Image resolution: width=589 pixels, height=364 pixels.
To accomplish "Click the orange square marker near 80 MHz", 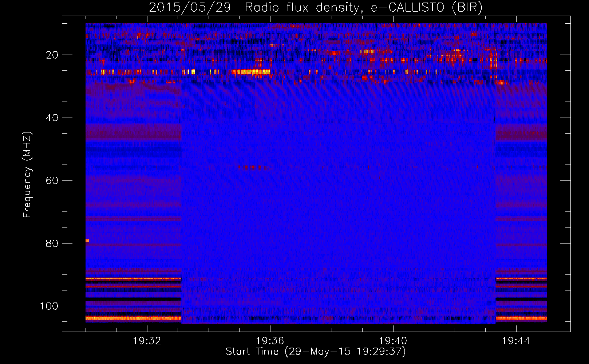I will pos(87,240).
